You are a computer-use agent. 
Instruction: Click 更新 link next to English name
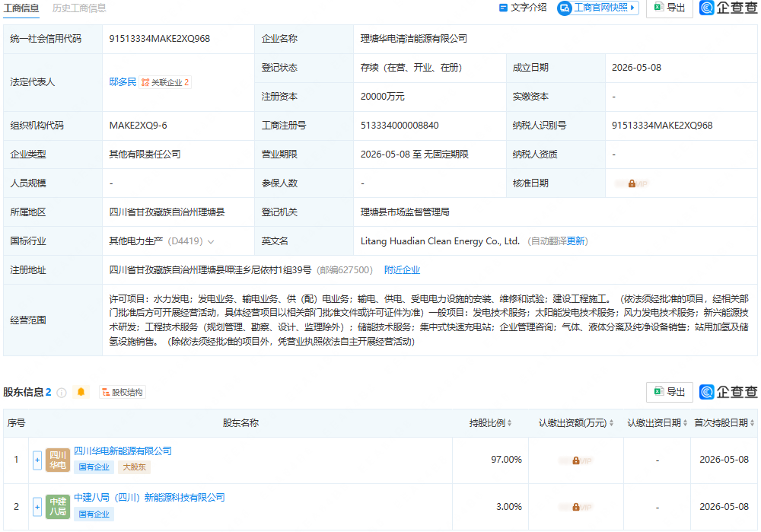click(x=575, y=241)
